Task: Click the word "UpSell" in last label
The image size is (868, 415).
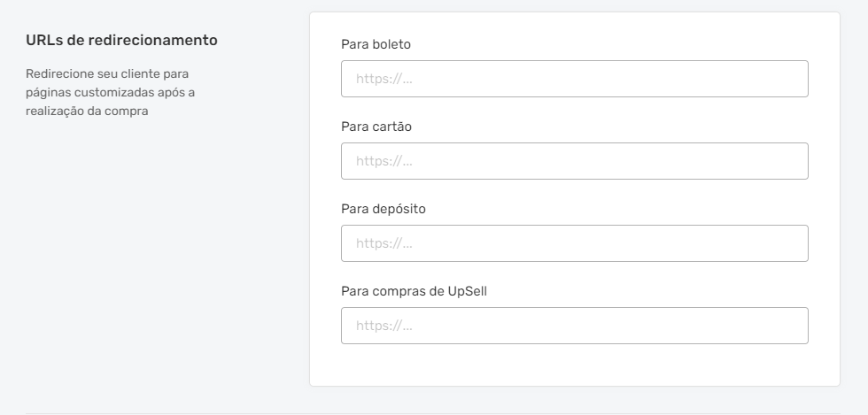Action: [467, 291]
